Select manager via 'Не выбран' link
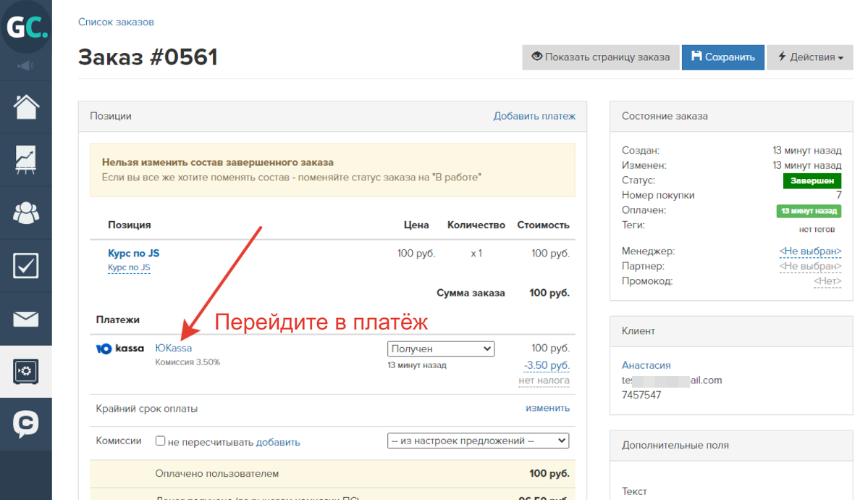 (810, 251)
